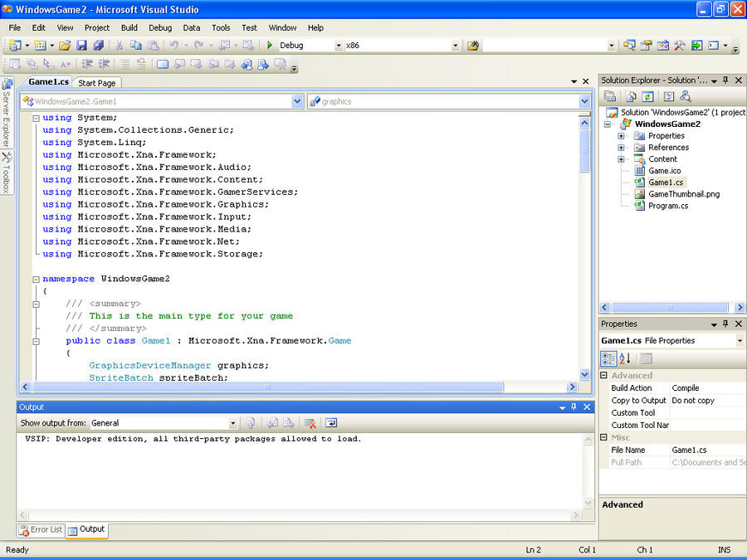The image size is (747, 560).
Task: Switch to the Error List tab
Action: (x=41, y=530)
